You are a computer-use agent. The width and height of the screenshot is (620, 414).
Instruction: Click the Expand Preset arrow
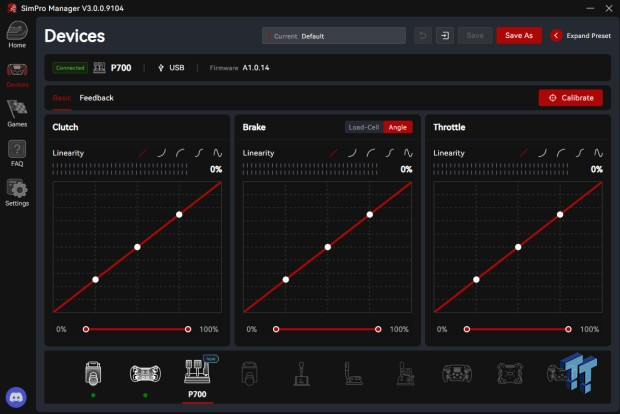(556, 36)
